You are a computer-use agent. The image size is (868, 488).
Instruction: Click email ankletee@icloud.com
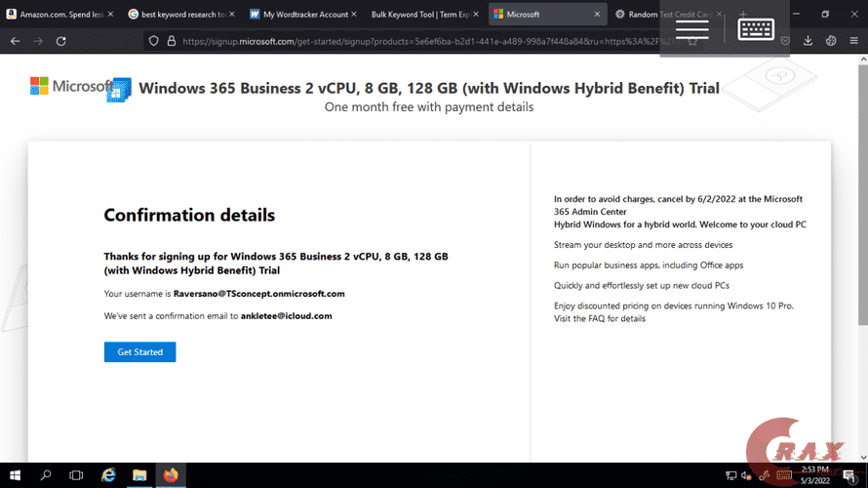coord(286,315)
